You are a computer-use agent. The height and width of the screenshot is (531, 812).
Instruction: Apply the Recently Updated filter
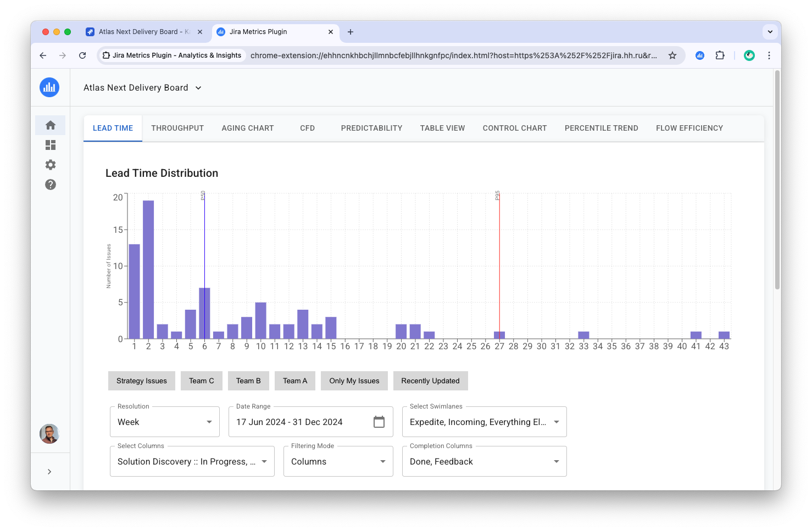point(431,381)
